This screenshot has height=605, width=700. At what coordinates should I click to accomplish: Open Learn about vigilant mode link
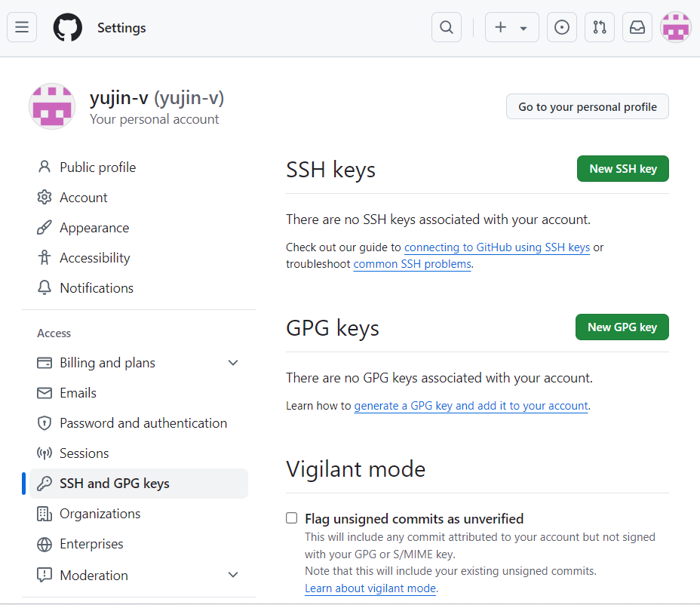[370, 588]
